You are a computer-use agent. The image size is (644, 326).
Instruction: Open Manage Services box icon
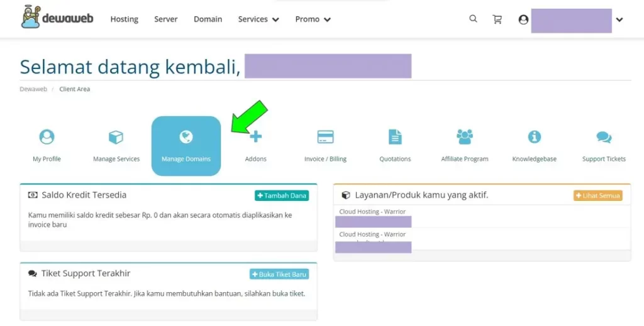tap(116, 137)
